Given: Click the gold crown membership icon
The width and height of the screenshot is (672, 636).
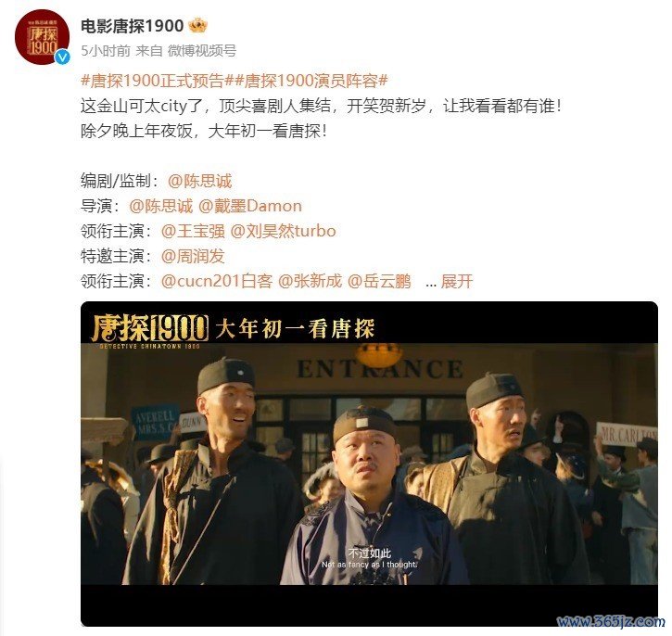Looking at the screenshot, I should click(x=198, y=26).
